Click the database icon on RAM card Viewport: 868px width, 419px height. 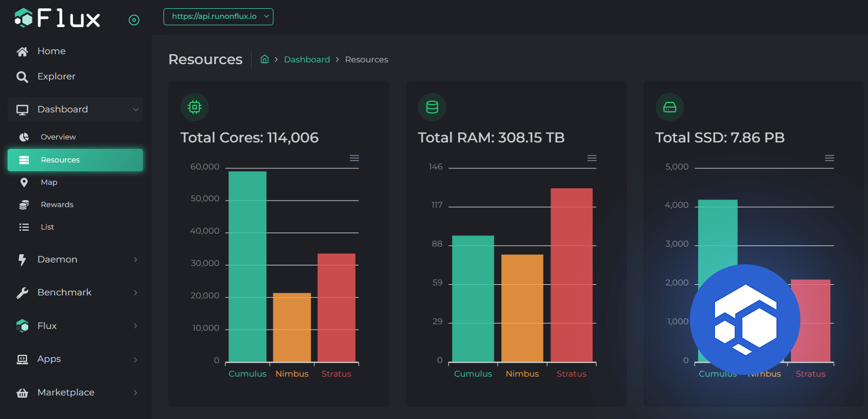[432, 107]
